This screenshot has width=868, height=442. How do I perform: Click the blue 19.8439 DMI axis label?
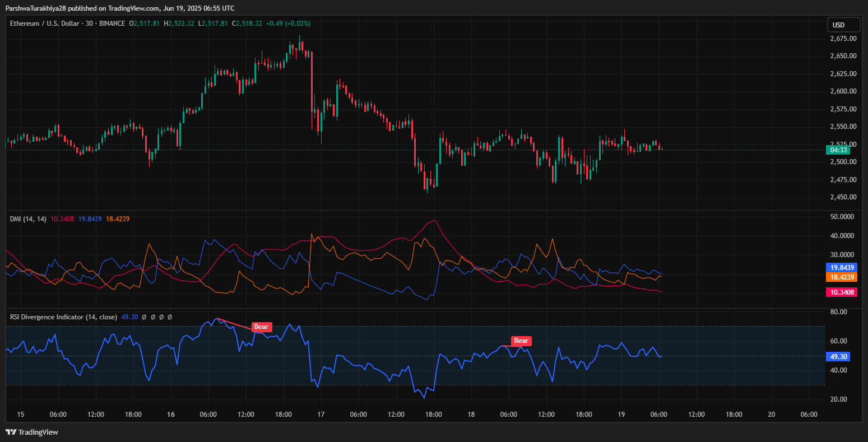click(x=842, y=268)
